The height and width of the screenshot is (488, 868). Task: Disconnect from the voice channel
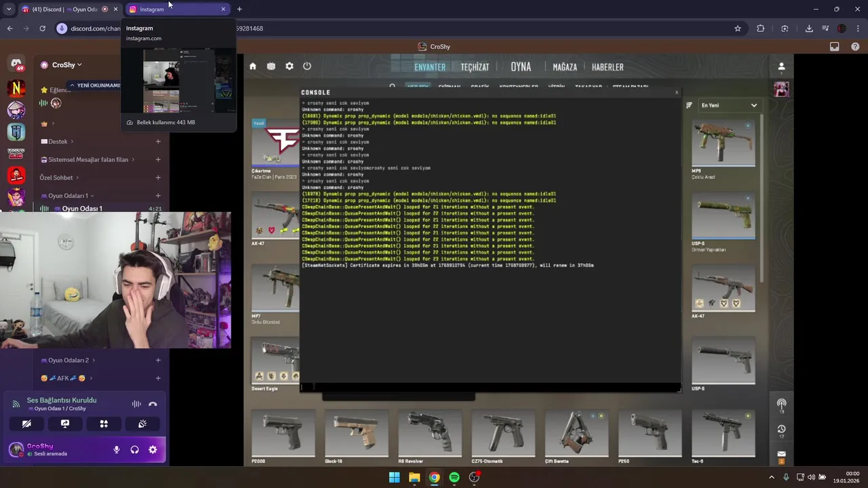coord(153,404)
